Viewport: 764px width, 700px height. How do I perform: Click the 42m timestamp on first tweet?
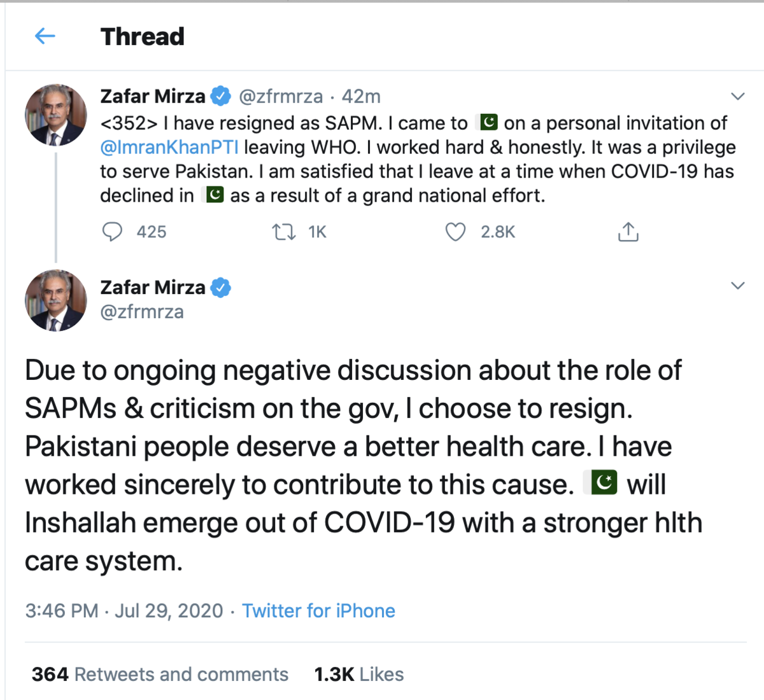[x=361, y=96]
